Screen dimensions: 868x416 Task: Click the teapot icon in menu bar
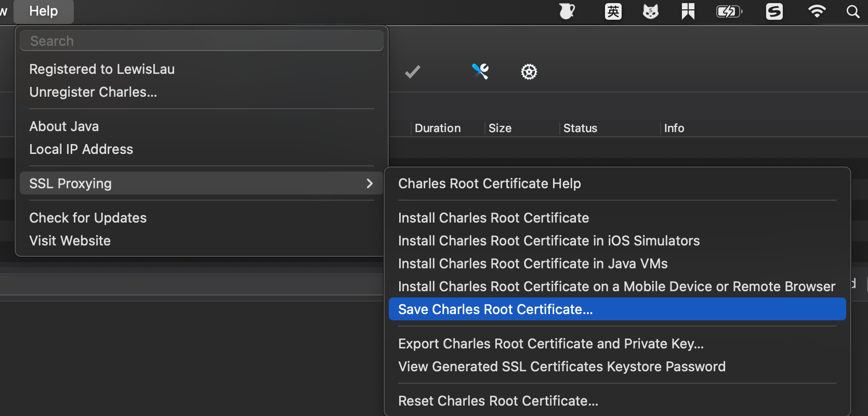point(567,11)
